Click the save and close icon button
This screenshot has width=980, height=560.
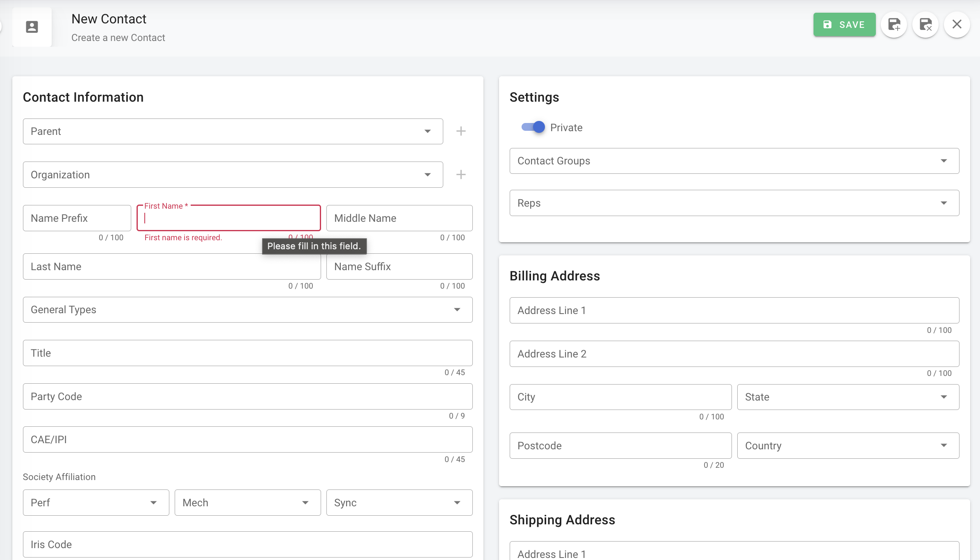[x=925, y=25]
